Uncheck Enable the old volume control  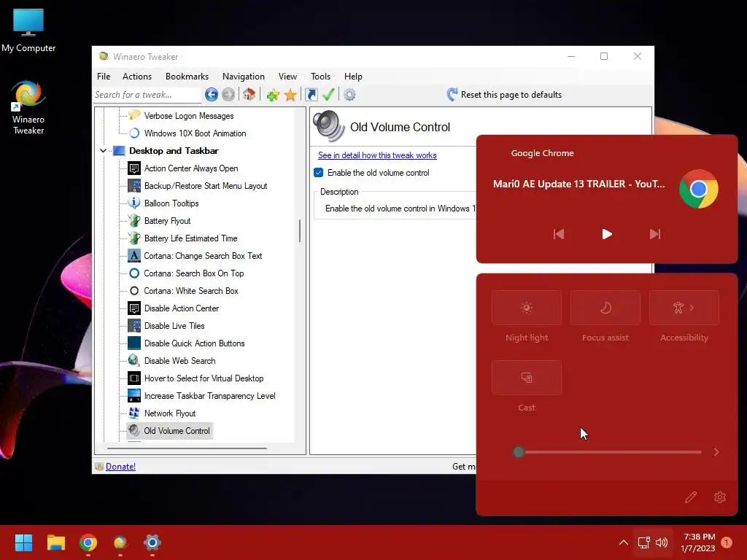pos(319,172)
